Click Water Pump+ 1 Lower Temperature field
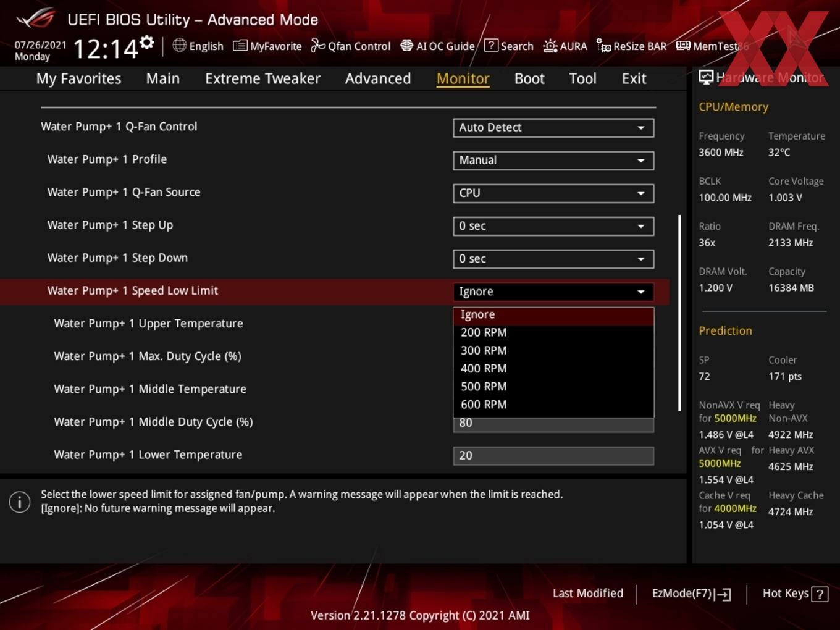The width and height of the screenshot is (840, 630). pyautogui.click(x=553, y=455)
